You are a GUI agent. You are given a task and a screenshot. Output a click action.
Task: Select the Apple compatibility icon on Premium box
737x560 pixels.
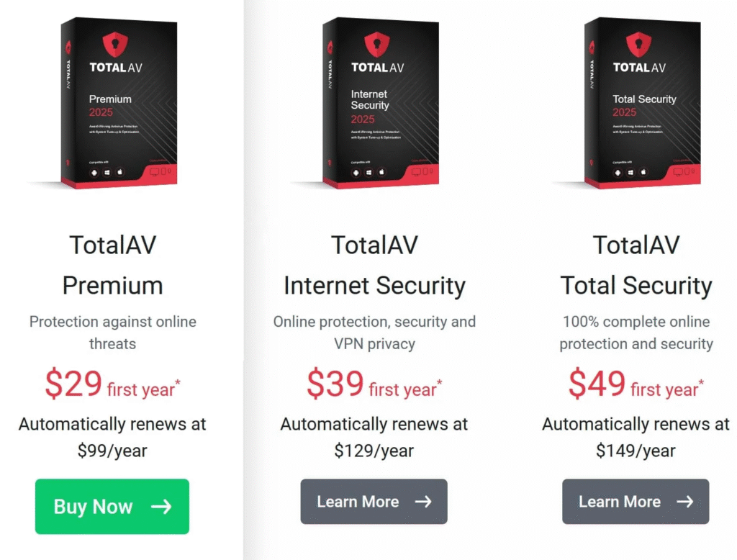click(119, 173)
